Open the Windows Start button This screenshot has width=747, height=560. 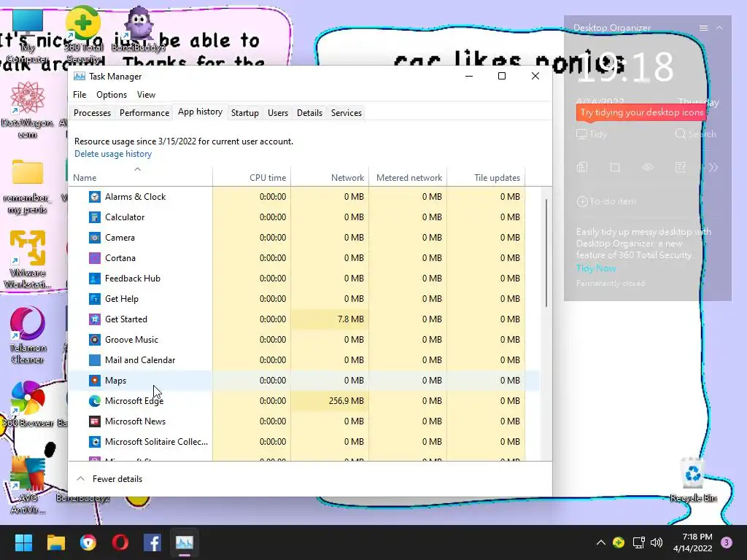pos(23,542)
